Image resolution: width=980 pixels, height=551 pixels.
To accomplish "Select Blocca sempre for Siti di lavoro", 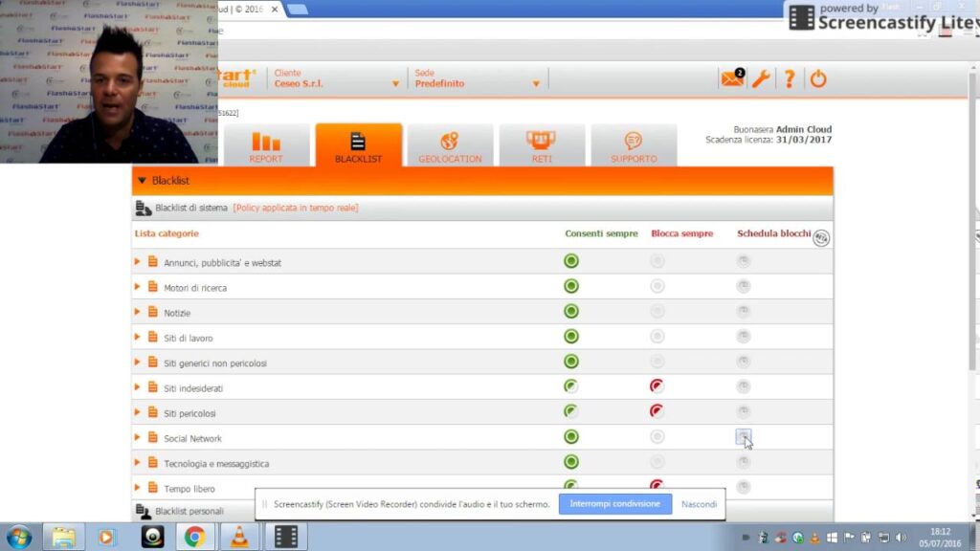I will 657,336.
